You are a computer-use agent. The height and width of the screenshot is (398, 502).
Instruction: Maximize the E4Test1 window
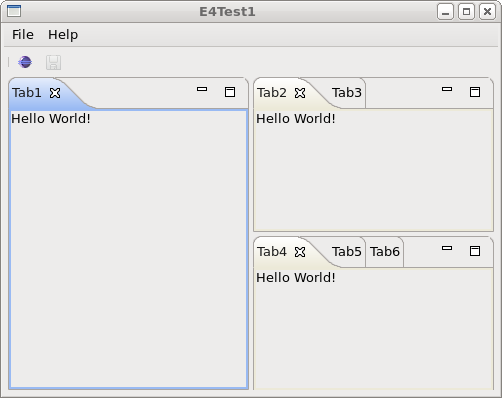(x=466, y=12)
